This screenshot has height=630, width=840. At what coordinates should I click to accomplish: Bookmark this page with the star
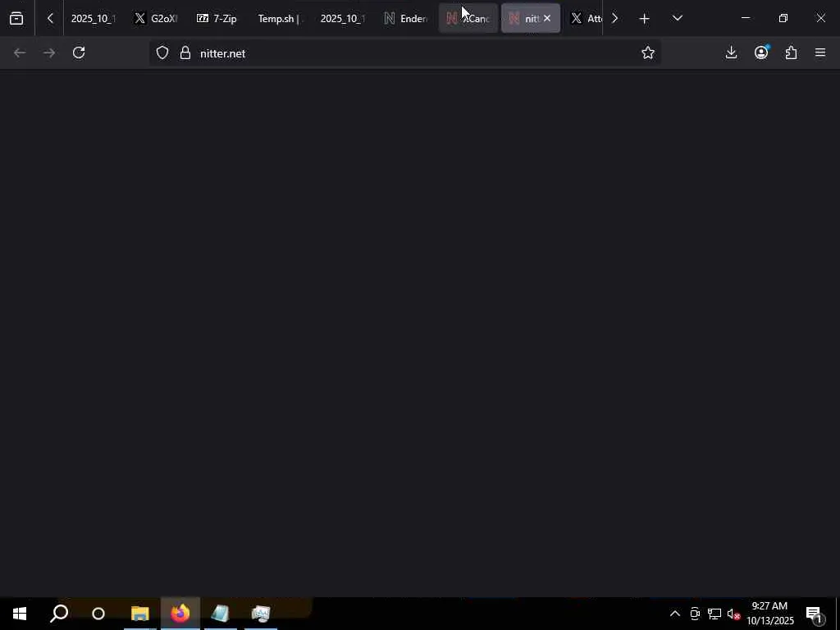click(648, 53)
